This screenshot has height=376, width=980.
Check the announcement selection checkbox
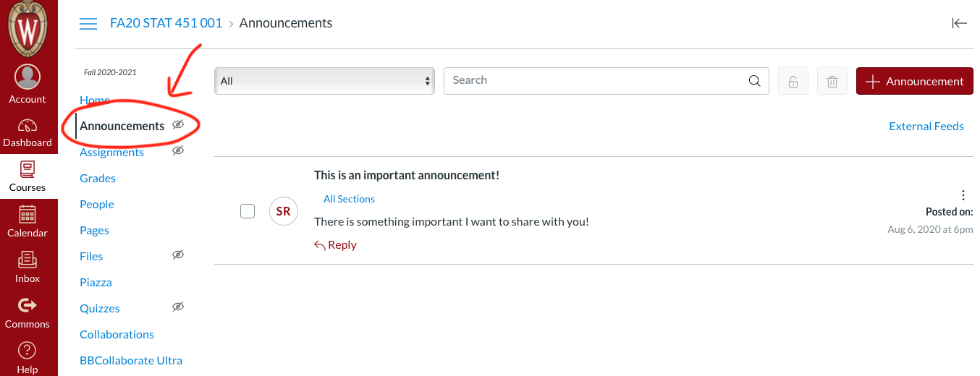point(248,211)
